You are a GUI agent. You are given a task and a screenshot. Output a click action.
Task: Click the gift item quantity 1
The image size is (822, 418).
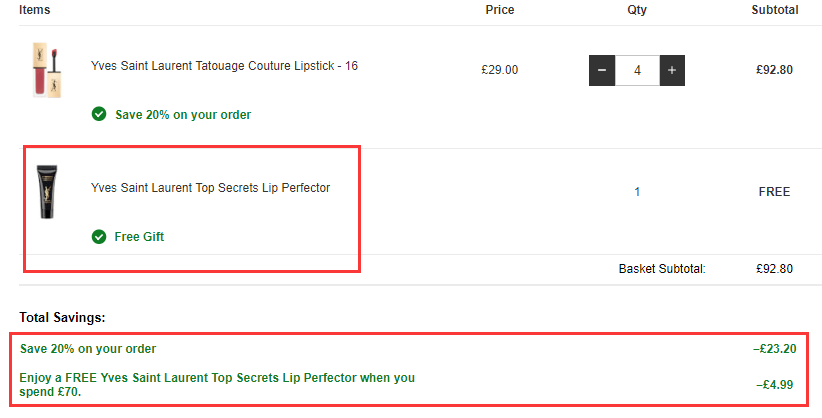(637, 192)
